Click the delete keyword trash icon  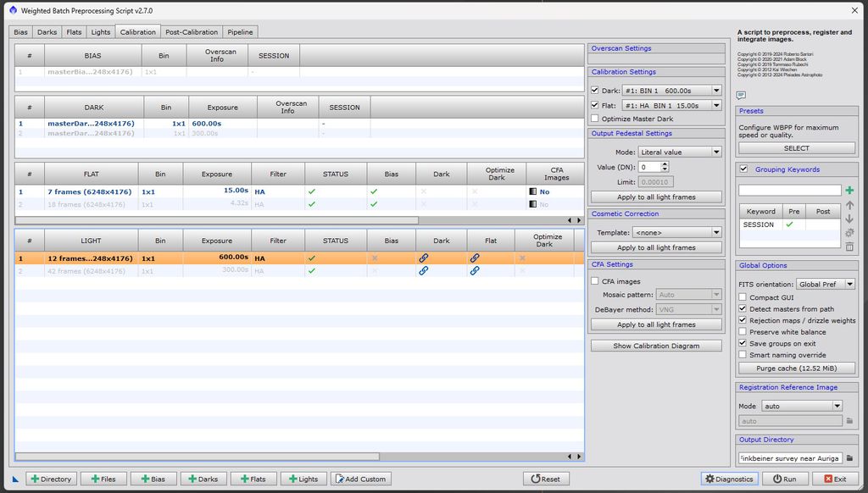849,246
